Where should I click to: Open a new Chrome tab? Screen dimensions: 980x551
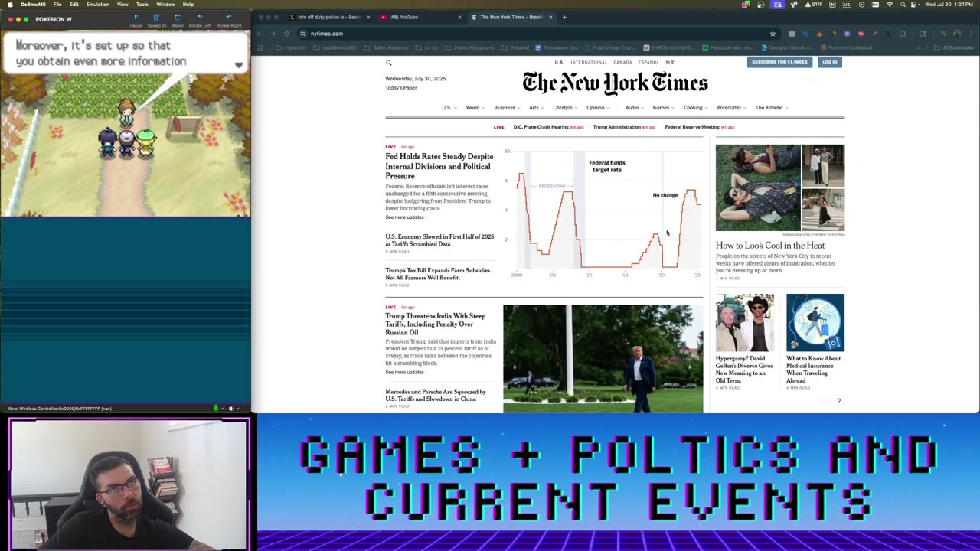point(564,17)
